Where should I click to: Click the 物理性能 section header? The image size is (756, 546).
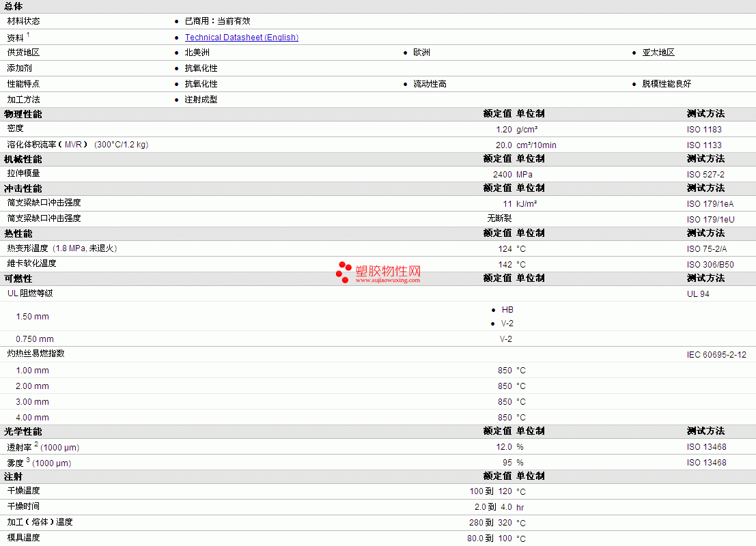pyautogui.click(x=23, y=114)
